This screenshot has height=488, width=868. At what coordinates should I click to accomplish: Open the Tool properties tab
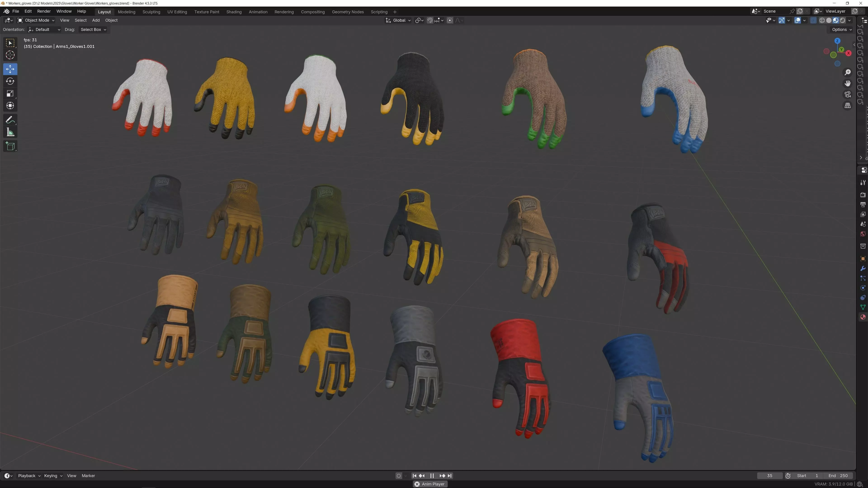click(x=863, y=183)
